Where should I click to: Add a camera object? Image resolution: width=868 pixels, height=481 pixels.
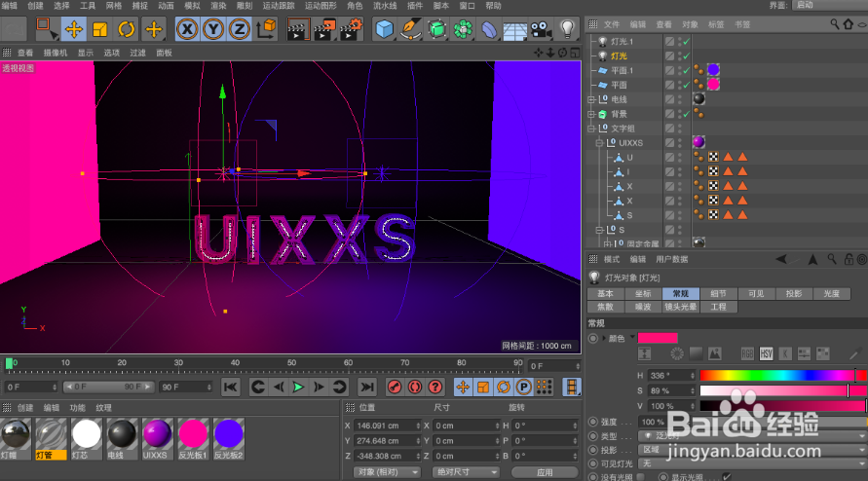click(541, 29)
